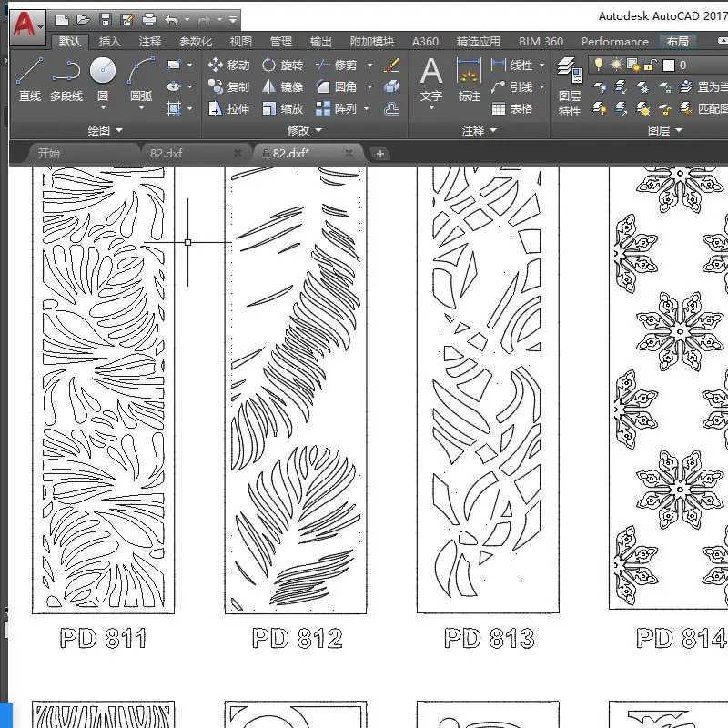Open 图层特性 layer properties
Screen dimensions: 728x728
tap(571, 87)
